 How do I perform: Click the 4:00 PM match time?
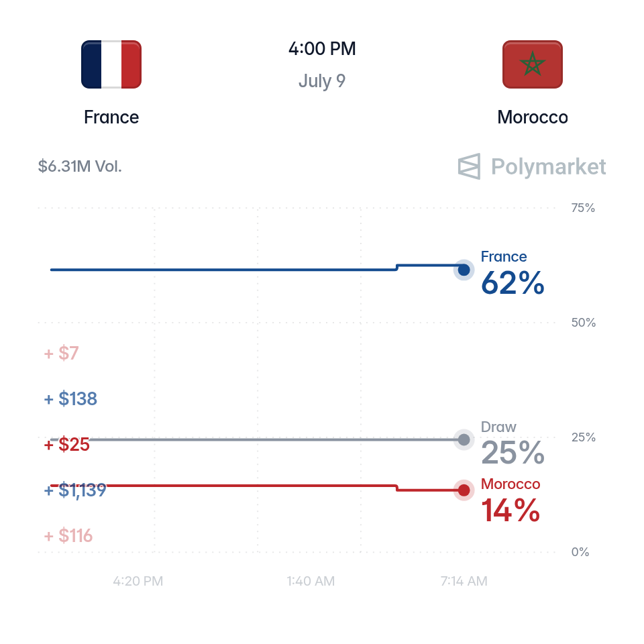[322, 48]
